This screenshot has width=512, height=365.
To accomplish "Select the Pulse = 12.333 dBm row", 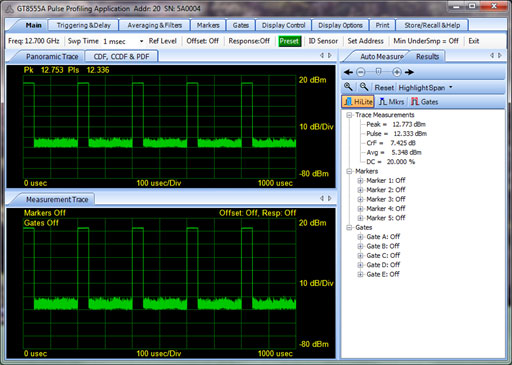I will (x=397, y=134).
